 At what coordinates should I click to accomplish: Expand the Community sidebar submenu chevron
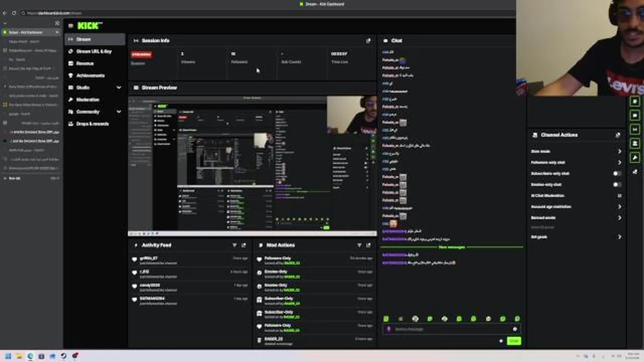coord(119,112)
